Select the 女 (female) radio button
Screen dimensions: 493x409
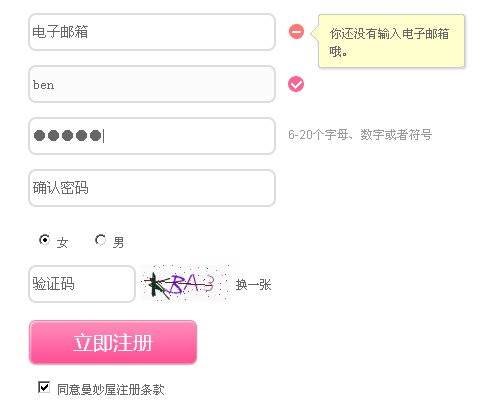[x=44, y=240]
